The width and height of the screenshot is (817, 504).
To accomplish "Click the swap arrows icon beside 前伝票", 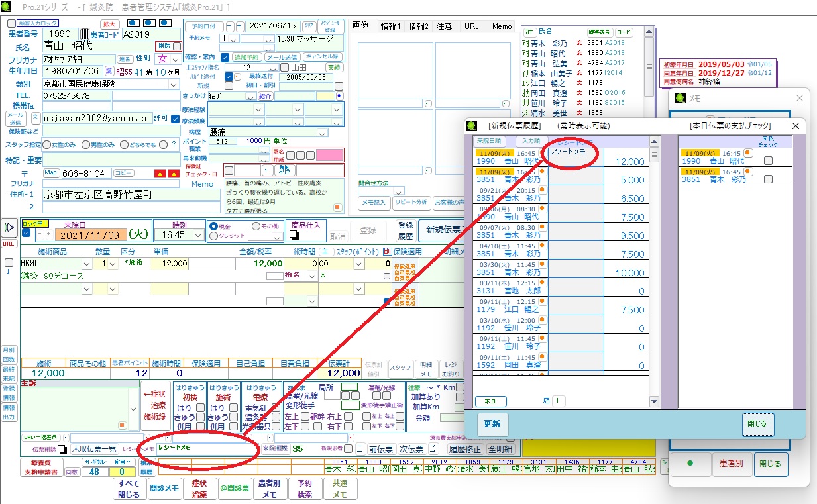I will (x=360, y=448).
